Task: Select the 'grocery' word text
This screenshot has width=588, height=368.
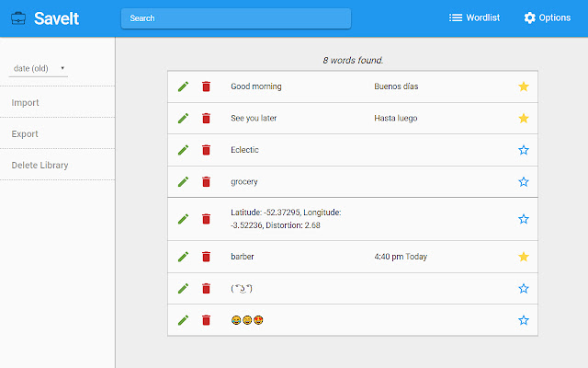Action: click(244, 182)
